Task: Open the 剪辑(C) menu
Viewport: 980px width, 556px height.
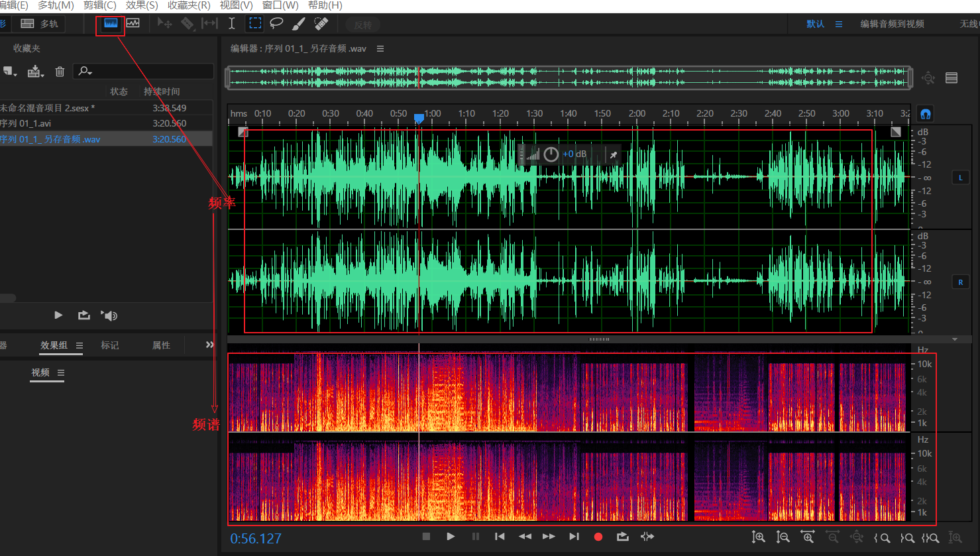Action: point(100,5)
